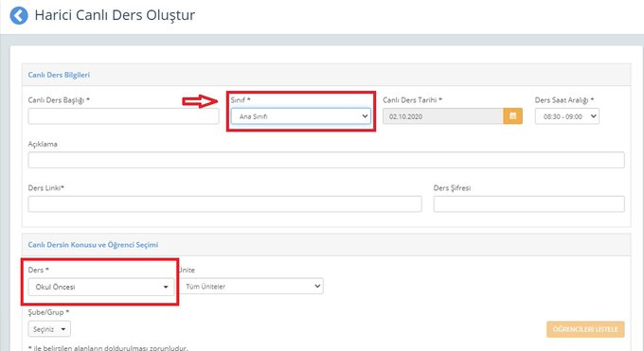Viewport: 644px width, 351px height.
Task: Open the Şube/Grup Seçiniz dropdown
Action: [49, 329]
